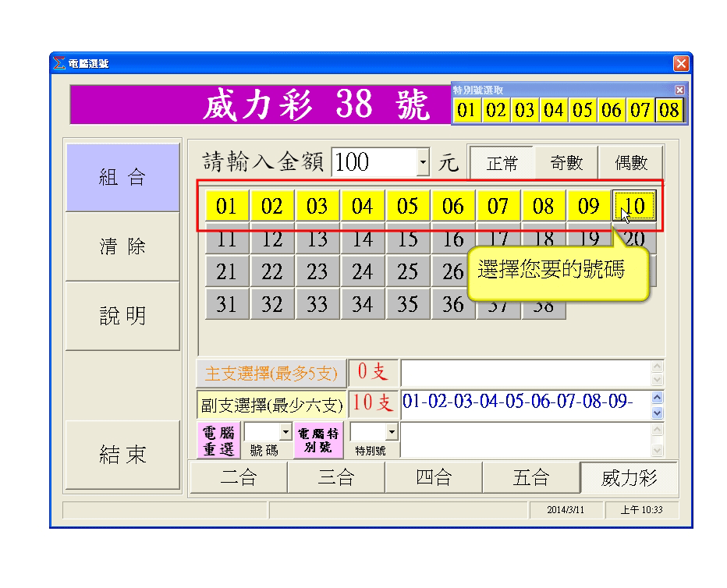The height and width of the screenshot is (588, 727).
Task: Choose special number 07 in 特別號選取 panel
Action: tap(640, 110)
